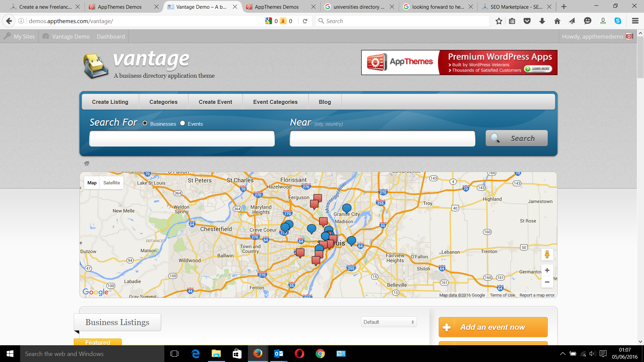The image size is (644, 362).
Task: Click Add an event now button
Action: coord(493,327)
